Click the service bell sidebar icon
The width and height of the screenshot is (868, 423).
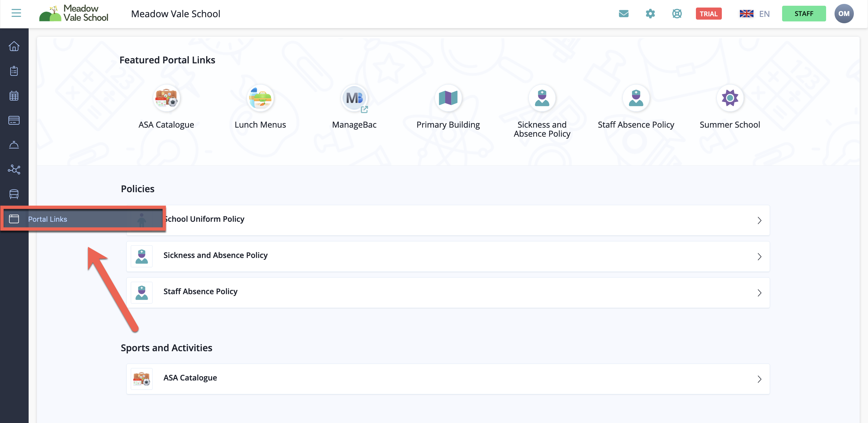coord(14,145)
